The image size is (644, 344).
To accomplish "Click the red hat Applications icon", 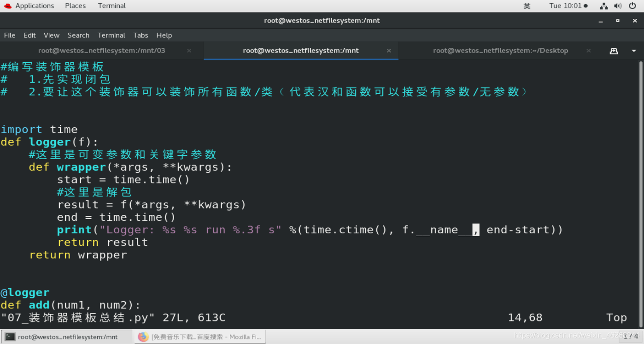I will point(7,6).
